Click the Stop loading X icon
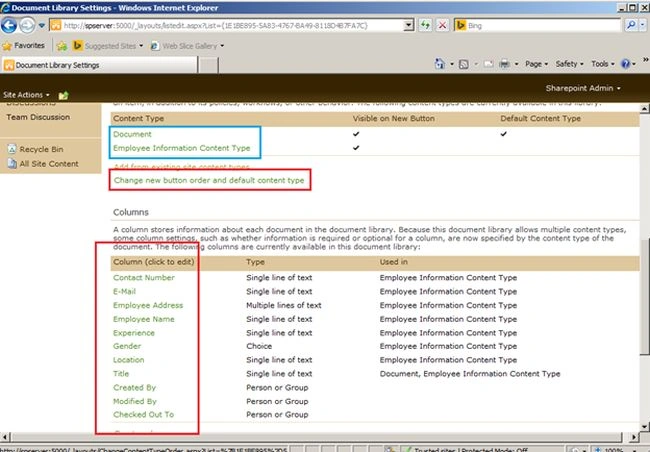650x452 pixels. click(x=442, y=26)
